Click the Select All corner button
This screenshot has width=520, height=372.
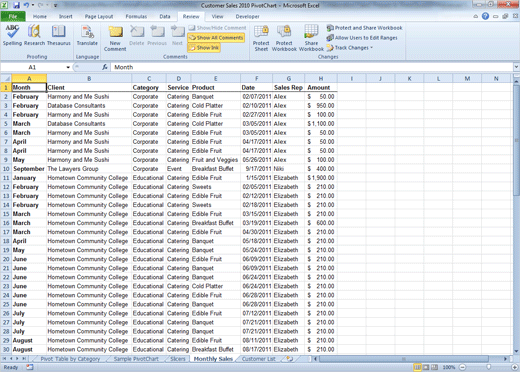tap(6, 79)
